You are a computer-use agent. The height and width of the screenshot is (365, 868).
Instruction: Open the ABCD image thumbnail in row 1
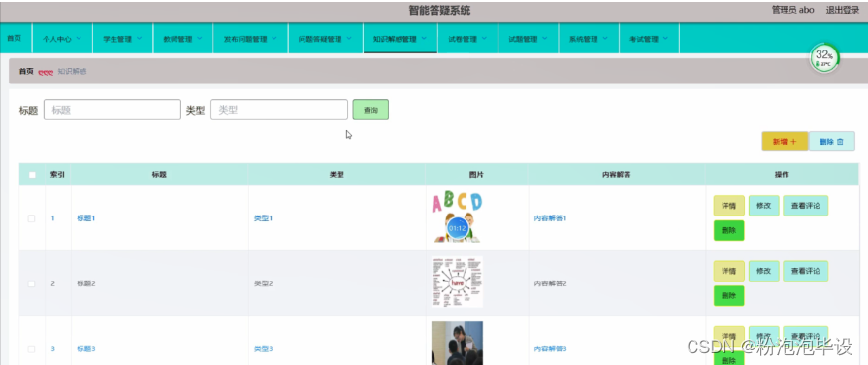pos(457,217)
